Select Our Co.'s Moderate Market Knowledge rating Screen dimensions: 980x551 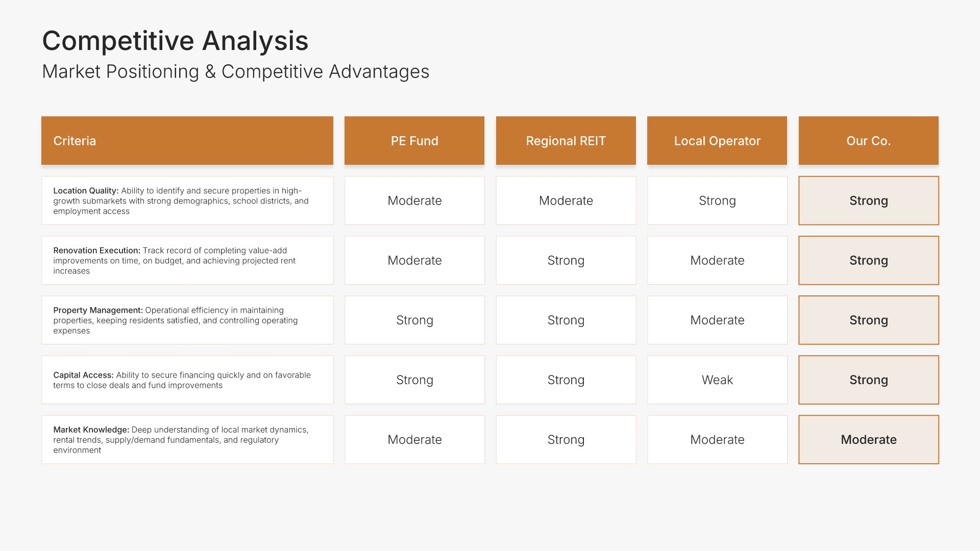pyautogui.click(x=868, y=440)
